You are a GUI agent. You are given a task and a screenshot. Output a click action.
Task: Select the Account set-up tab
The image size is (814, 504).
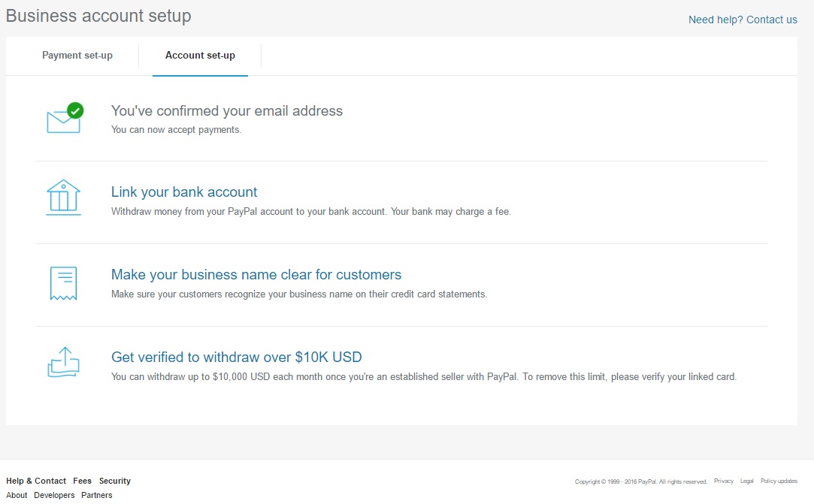tap(200, 56)
